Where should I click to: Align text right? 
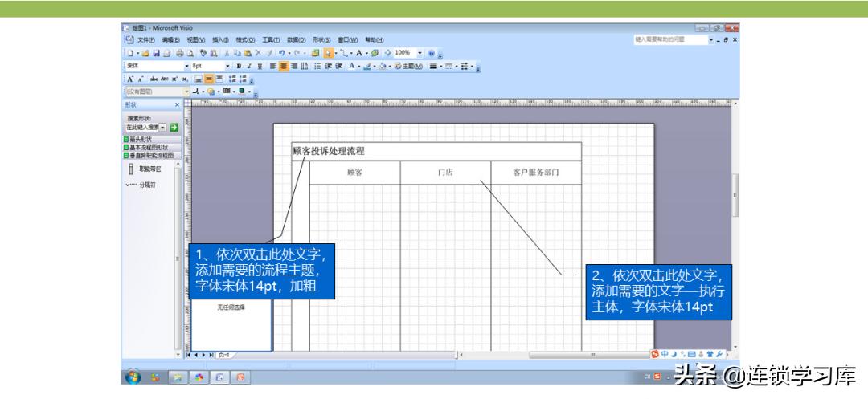(294, 67)
